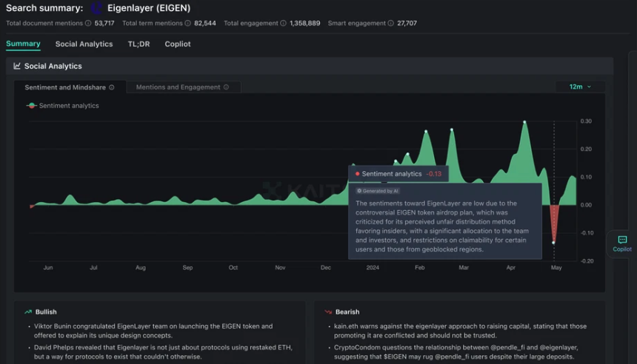Screen dimensions: 637x364
Task: Click the Eigenlayer token logo icon
Action: [96, 7]
